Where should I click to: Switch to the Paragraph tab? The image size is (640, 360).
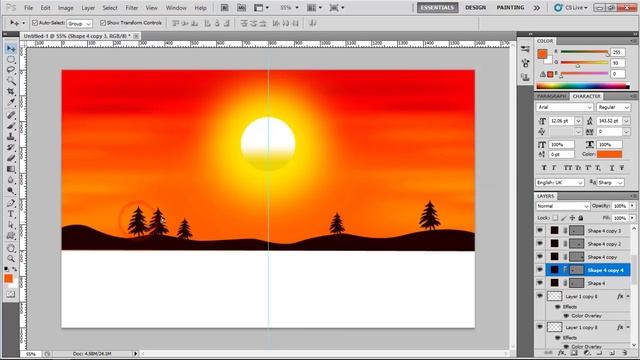[x=552, y=96]
